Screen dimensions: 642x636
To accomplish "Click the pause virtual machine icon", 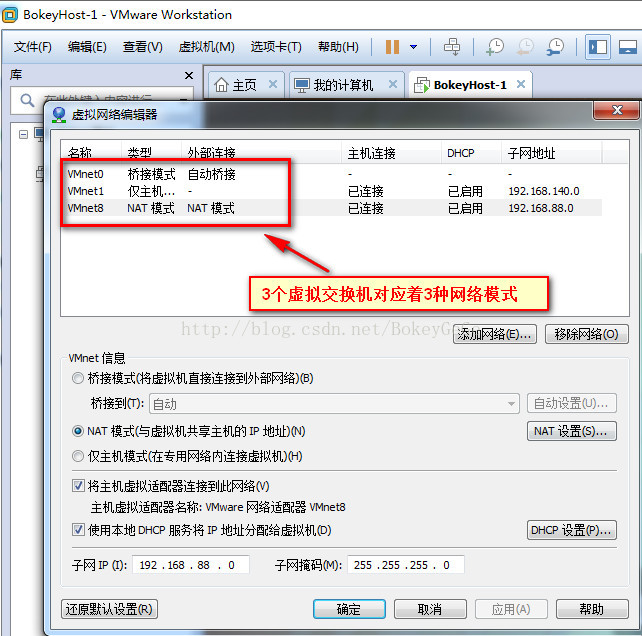I will tap(392, 47).
